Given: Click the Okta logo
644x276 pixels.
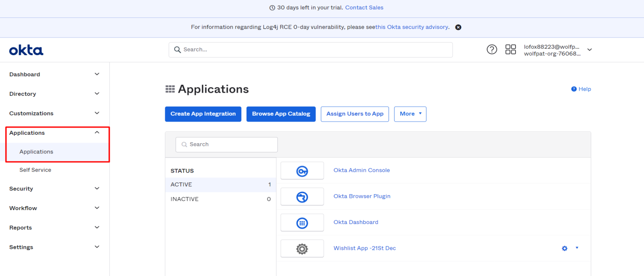Looking at the screenshot, I should point(26,50).
